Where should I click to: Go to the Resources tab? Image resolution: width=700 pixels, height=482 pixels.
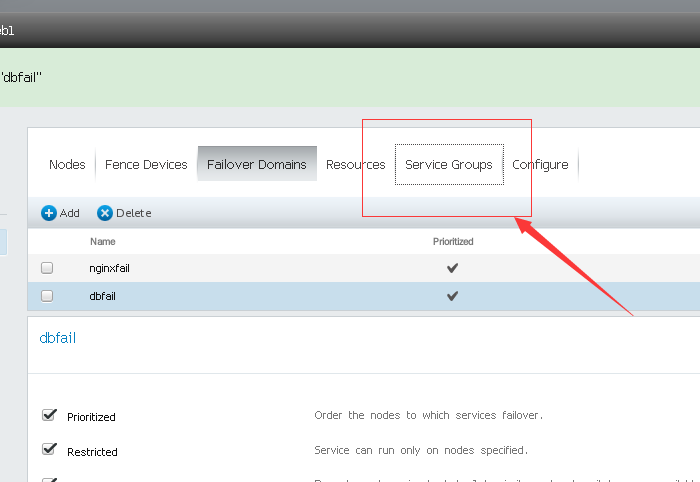tap(355, 165)
